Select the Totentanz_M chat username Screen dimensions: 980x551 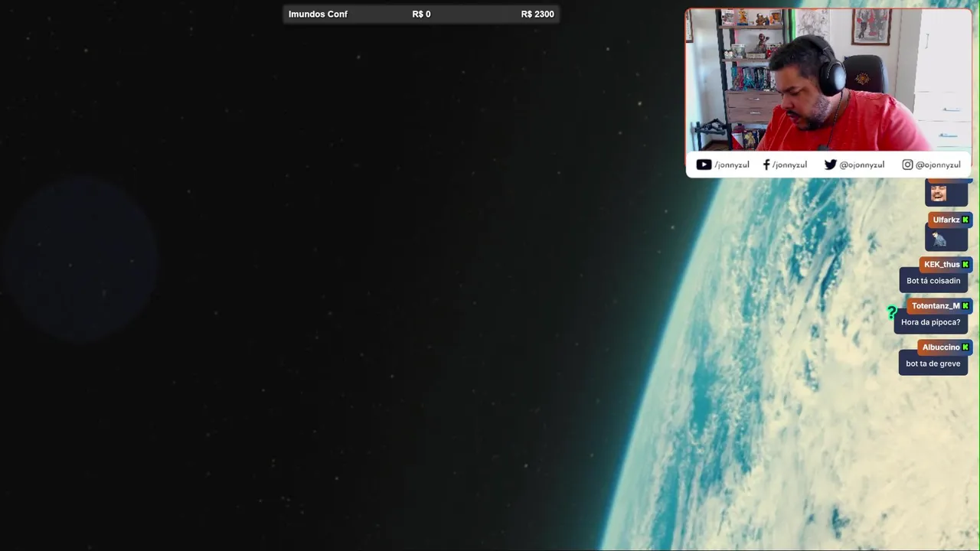click(x=936, y=305)
